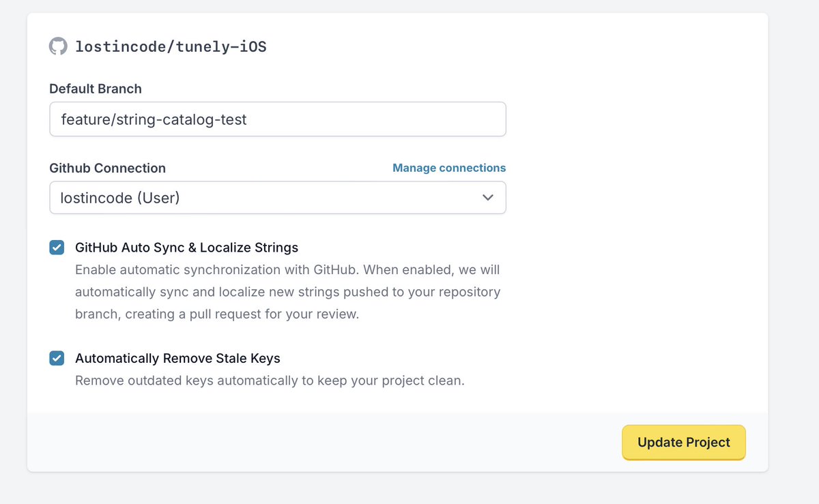This screenshot has height=504, width=819.
Task: Click the GitHub logo icon
Action: click(58, 46)
